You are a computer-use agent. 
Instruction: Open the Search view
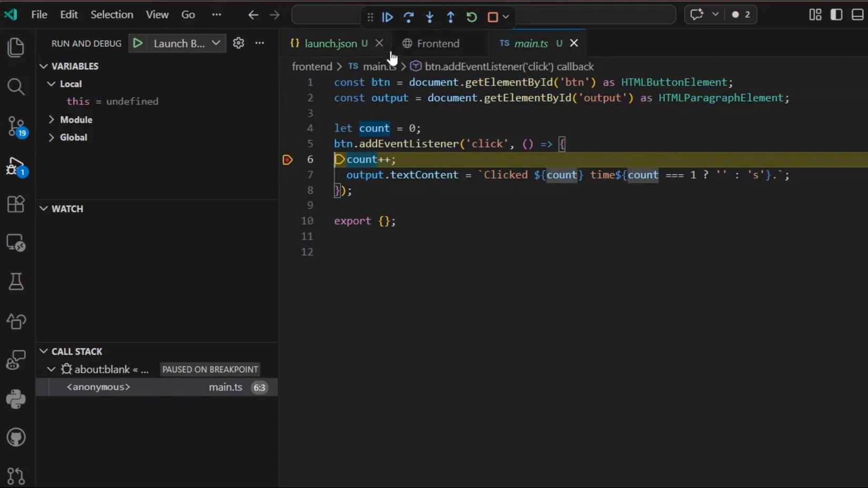click(16, 87)
